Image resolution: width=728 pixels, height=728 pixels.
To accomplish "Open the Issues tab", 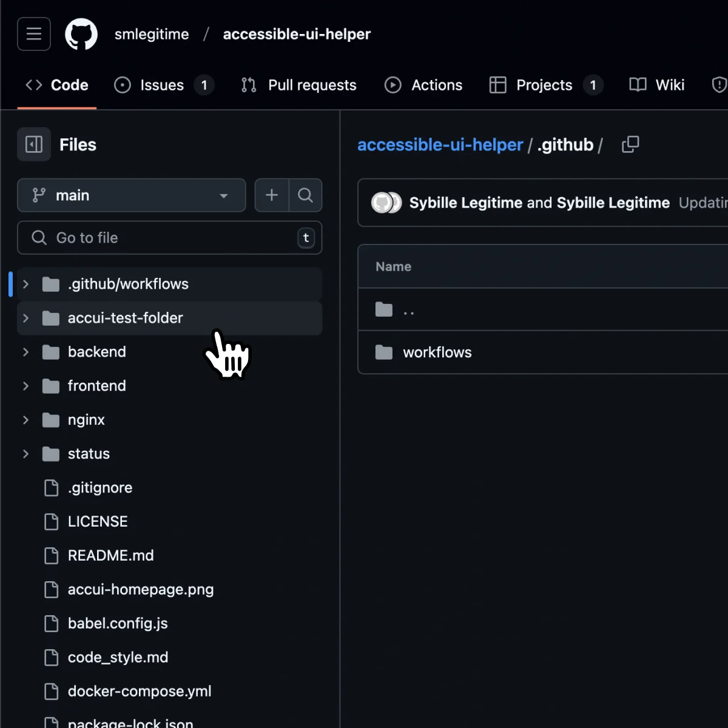I will pos(164,85).
